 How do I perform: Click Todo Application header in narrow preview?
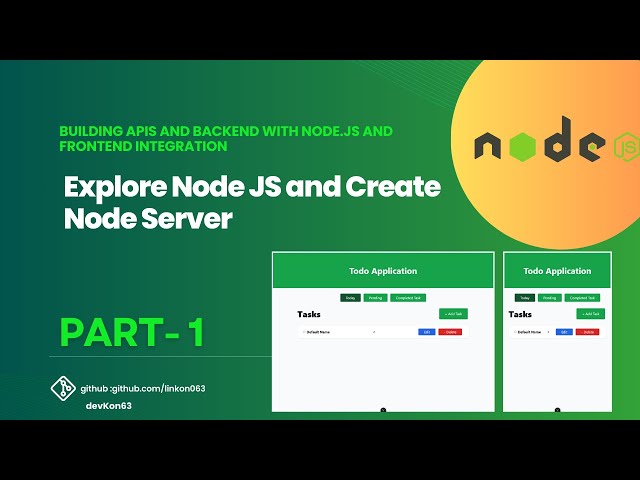[557, 271]
